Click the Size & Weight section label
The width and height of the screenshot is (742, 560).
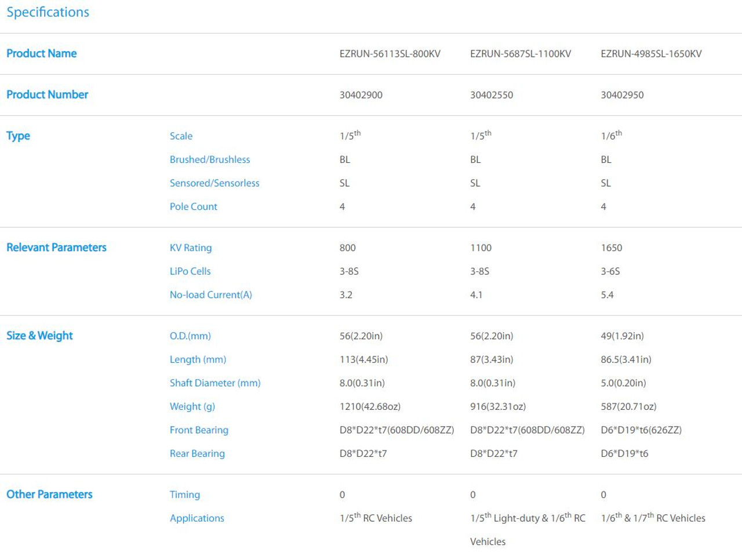[39, 336]
